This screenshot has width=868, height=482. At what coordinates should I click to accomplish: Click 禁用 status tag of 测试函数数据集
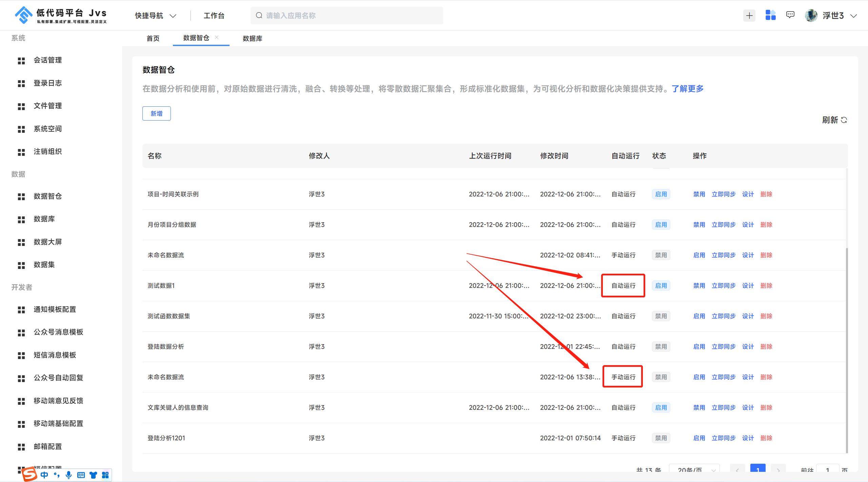(661, 316)
